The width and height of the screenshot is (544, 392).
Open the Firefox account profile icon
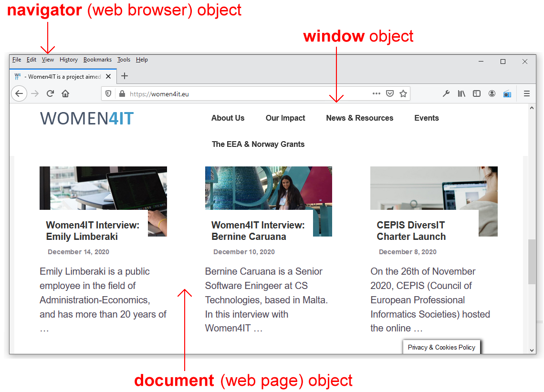pos(492,94)
